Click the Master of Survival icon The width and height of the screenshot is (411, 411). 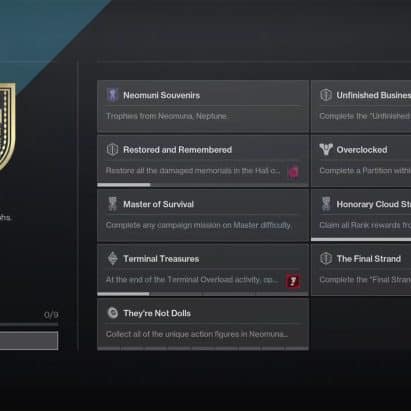tap(112, 204)
